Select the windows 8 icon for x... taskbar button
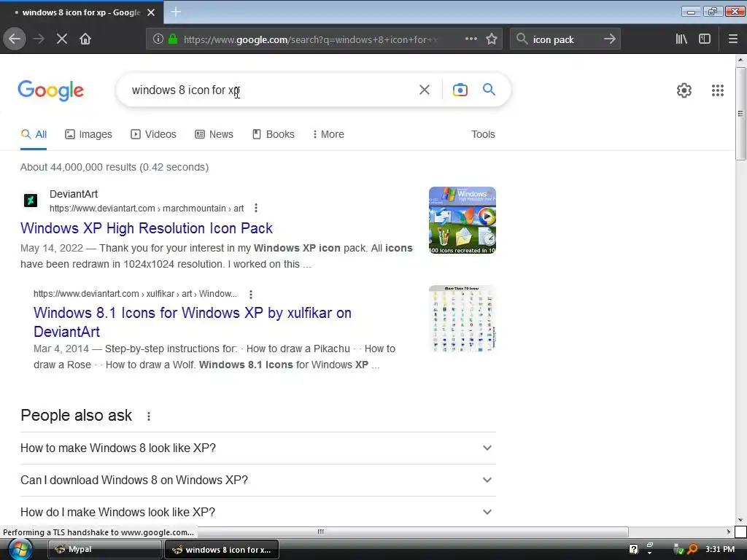 (222, 550)
